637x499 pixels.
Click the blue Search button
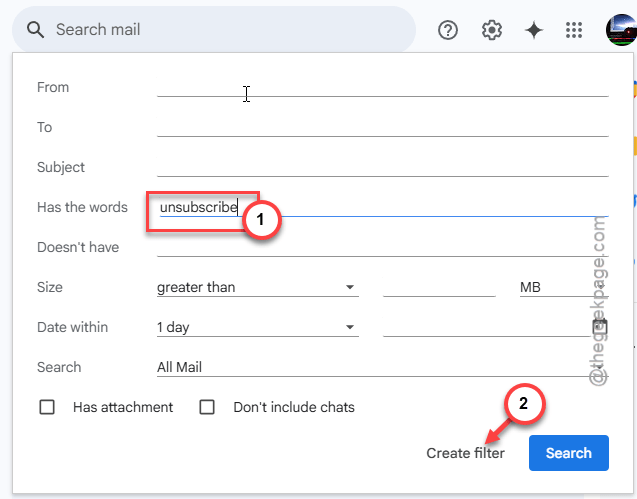568,453
